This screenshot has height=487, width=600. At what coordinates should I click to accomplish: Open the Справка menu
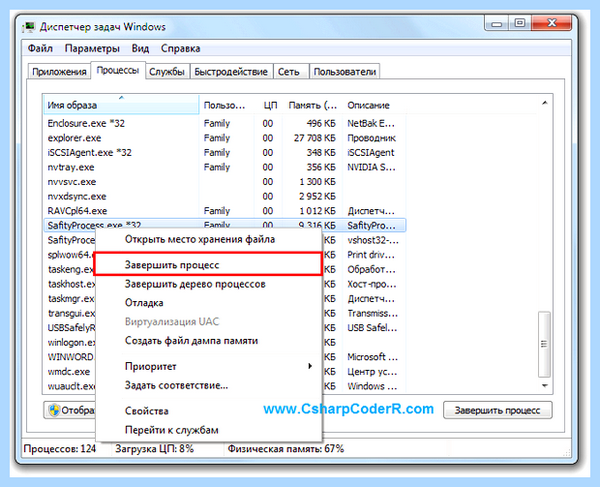(181, 49)
